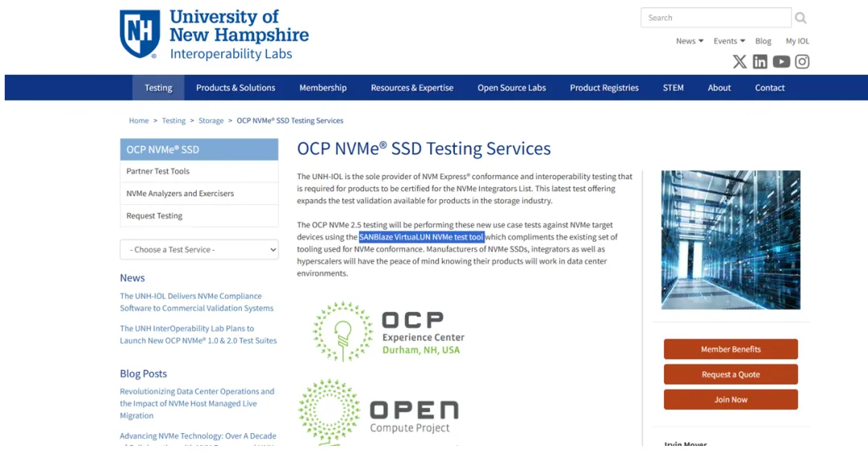This screenshot has height=454, width=868.
Task: Click OCP NVMe SSD Testing Services breadcrumb
Action: [290, 121]
